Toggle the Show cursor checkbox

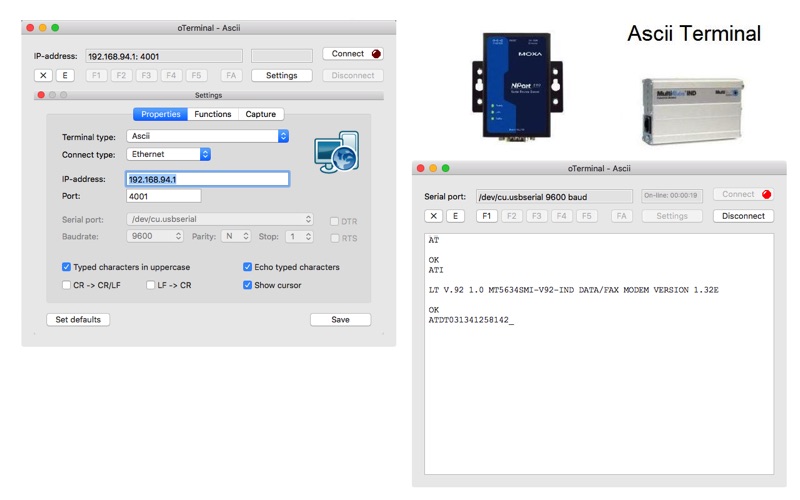tap(247, 285)
